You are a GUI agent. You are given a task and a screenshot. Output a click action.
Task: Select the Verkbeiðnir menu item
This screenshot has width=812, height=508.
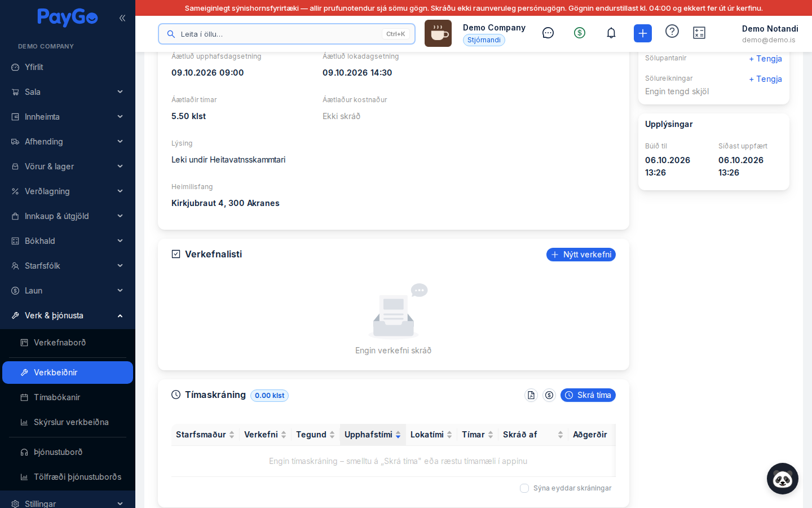click(68, 373)
